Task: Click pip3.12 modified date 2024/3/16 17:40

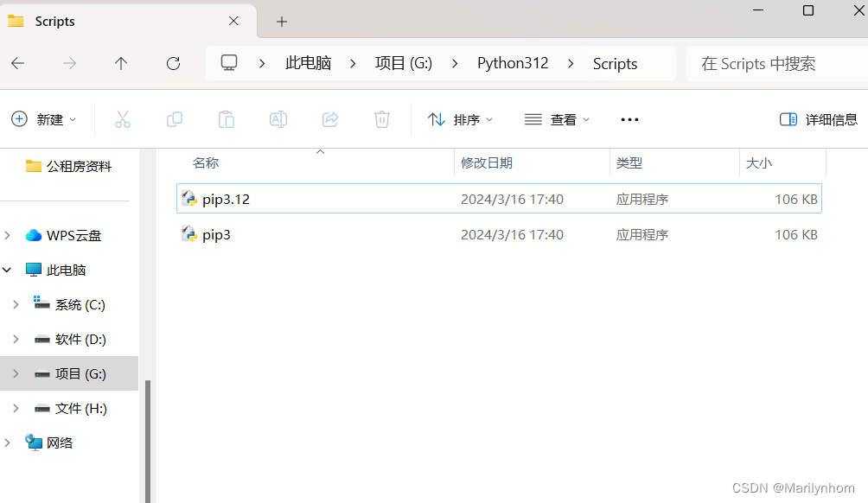Action: (x=512, y=199)
